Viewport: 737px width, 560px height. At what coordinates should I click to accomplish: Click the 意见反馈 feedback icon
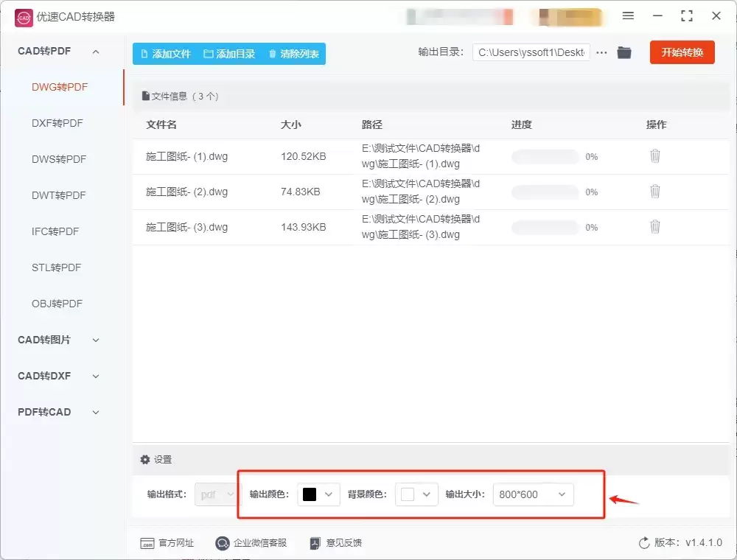pos(314,543)
